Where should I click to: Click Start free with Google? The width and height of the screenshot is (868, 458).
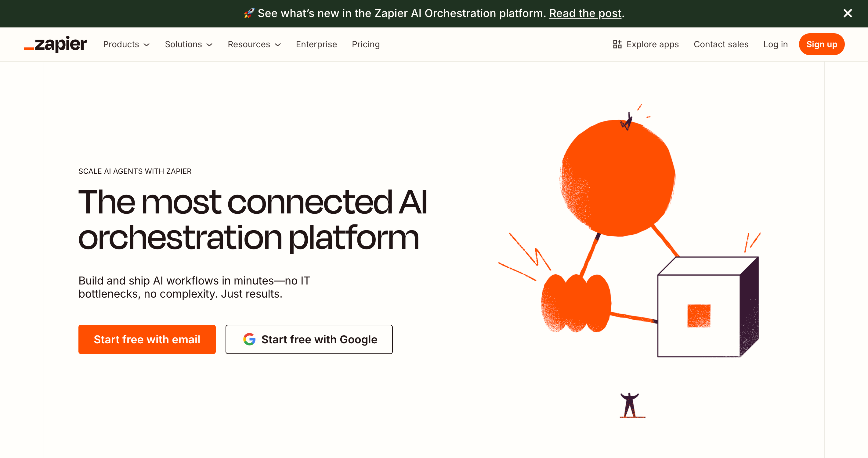coord(309,339)
